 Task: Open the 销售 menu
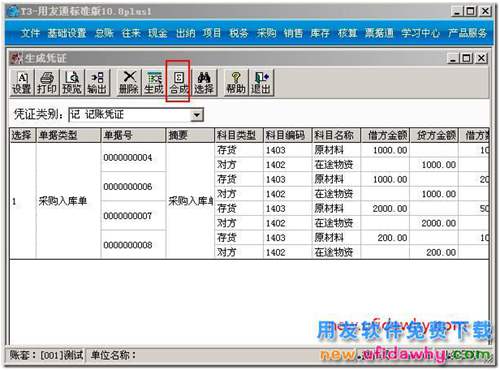pos(293,33)
